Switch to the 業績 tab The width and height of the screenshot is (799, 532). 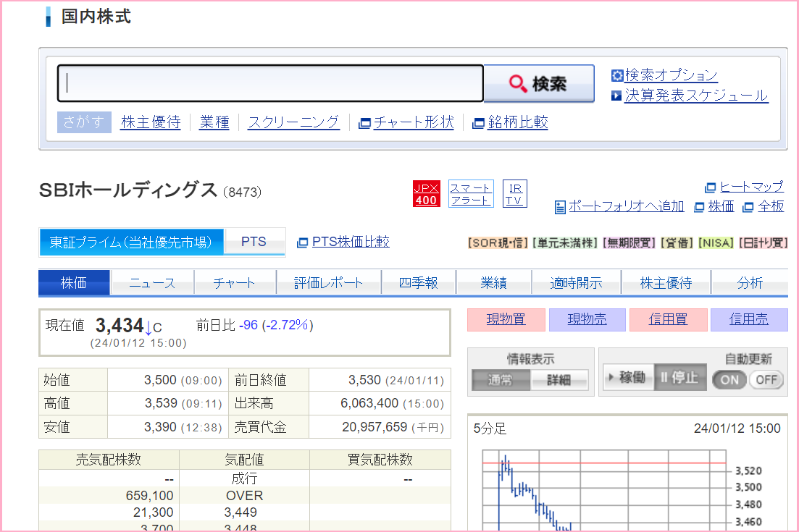[494, 282]
